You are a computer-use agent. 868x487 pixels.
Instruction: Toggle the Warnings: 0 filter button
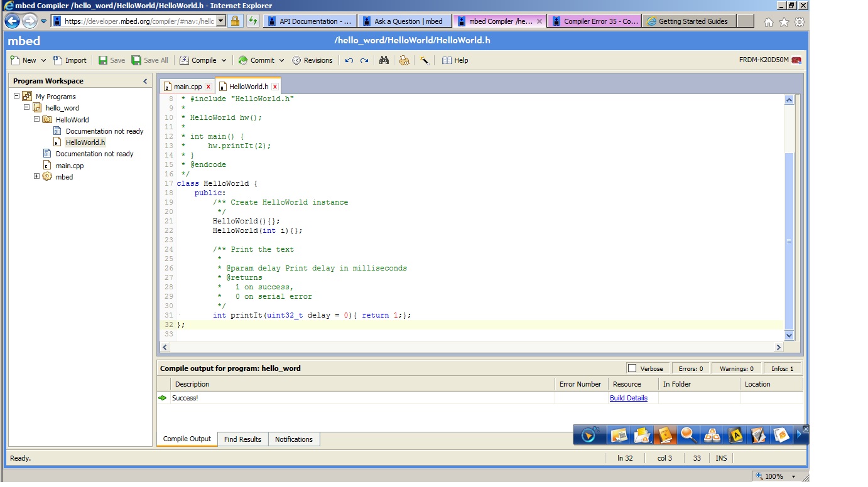[x=736, y=368]
